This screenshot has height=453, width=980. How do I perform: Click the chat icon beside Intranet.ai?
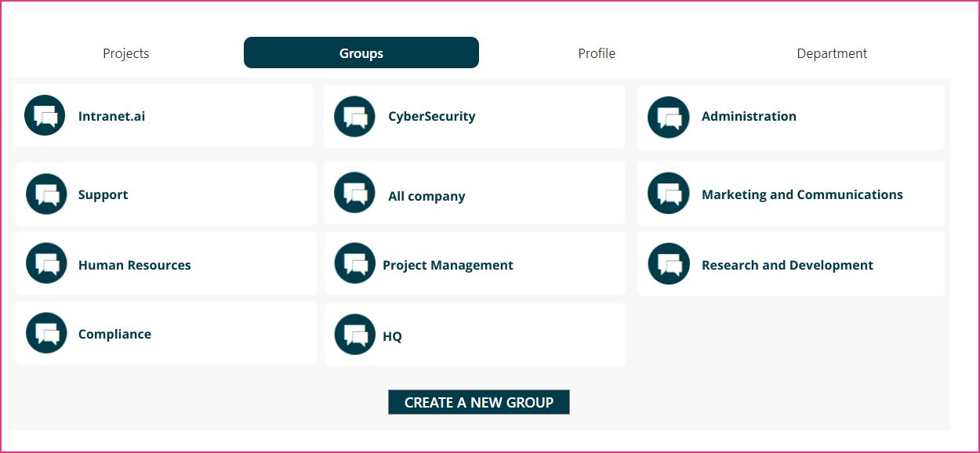tap(45, 115)
